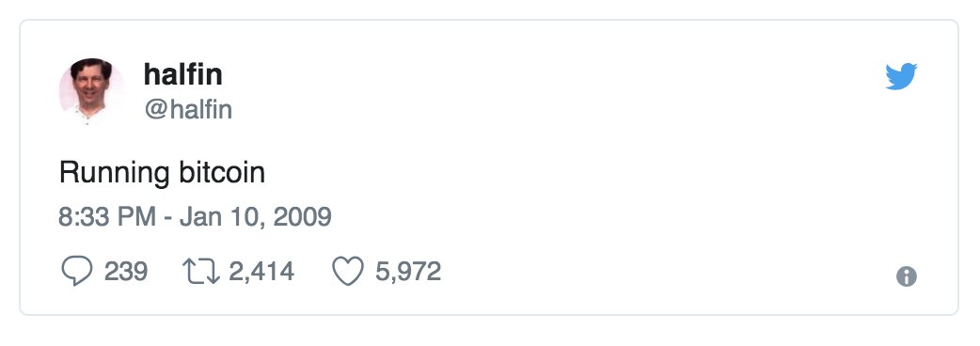The image size is (980, 346).
Task: Click the 239 reply count
Action: (126, 272)
